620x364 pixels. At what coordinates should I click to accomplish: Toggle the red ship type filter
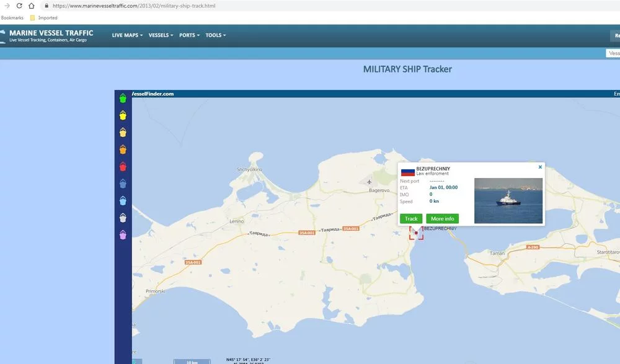tap(123, 167)
